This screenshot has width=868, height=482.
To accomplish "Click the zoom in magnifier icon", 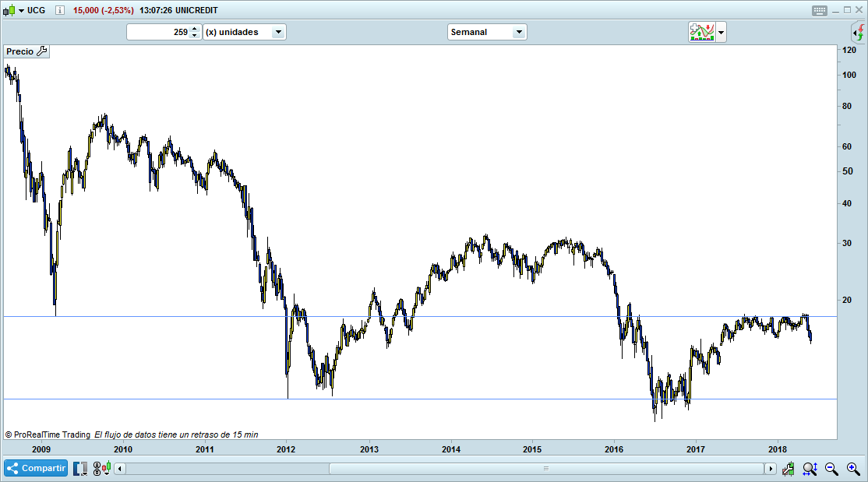I will click(x=852, y=469).
